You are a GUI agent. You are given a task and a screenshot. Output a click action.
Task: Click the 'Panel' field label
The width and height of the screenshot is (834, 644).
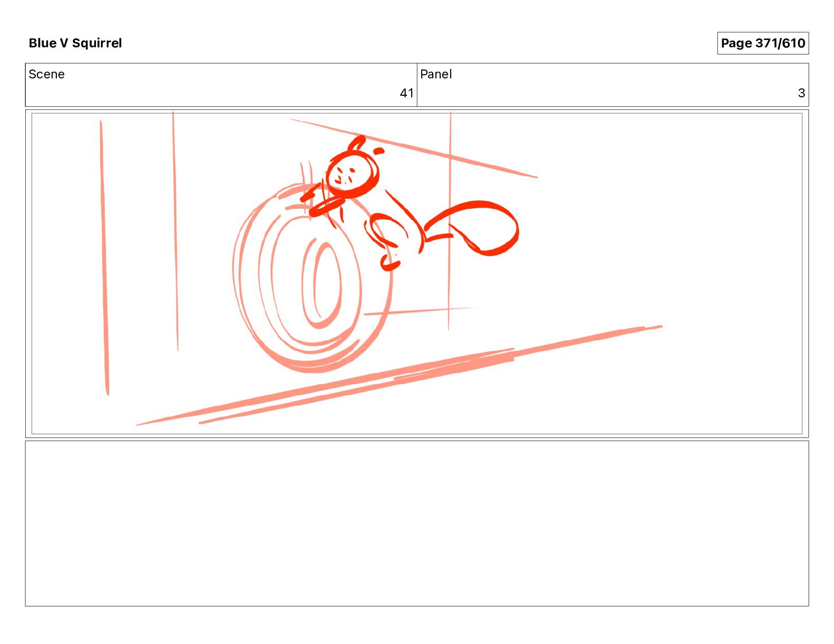click(x=436, y=74)
